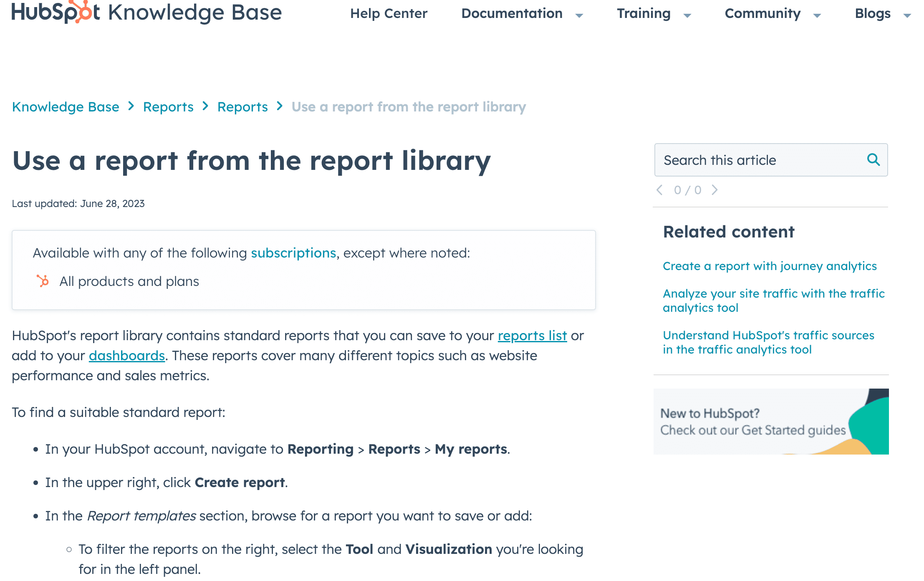The width and height of the screenshot is (924, 581).
Task: Click the next search result arrow
Action: [x=714, y=190]
